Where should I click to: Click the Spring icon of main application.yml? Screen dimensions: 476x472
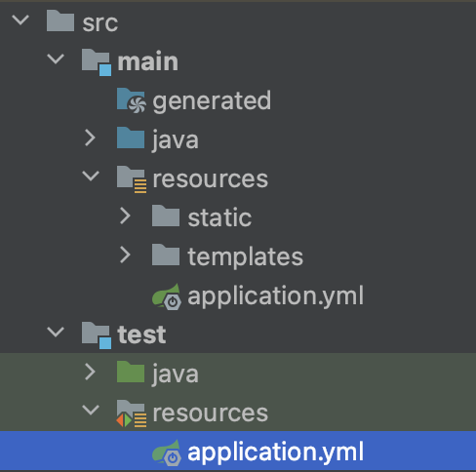pyautogui.click(x=167, y=296)
